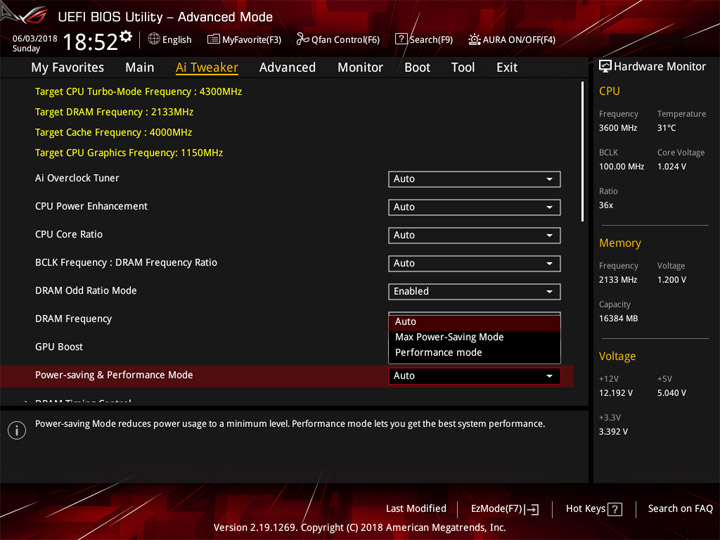Screen dimensions: 720x540
Task: Click Power-saving & Performance Mode dropdown
Action: 474,376
